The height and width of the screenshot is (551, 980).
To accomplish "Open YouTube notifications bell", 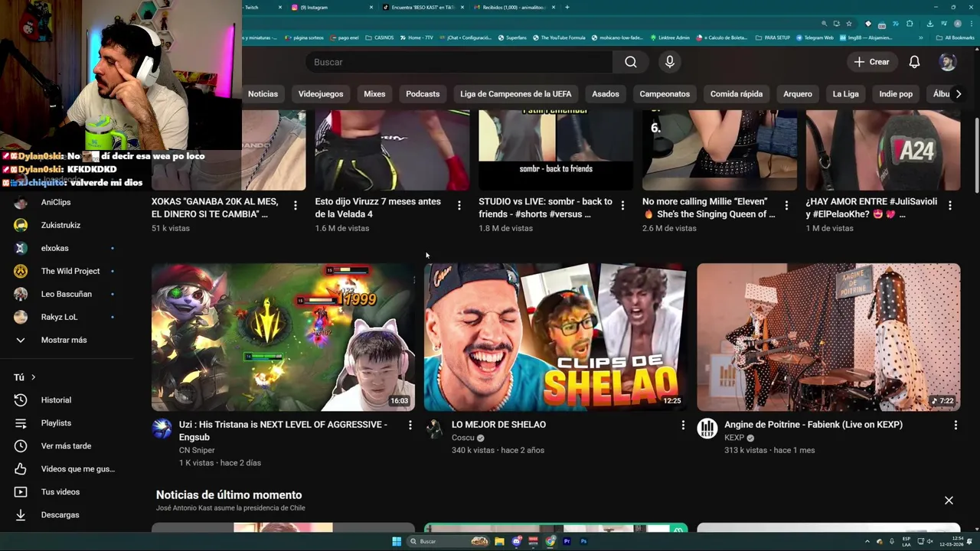I will tap(914, 62).
